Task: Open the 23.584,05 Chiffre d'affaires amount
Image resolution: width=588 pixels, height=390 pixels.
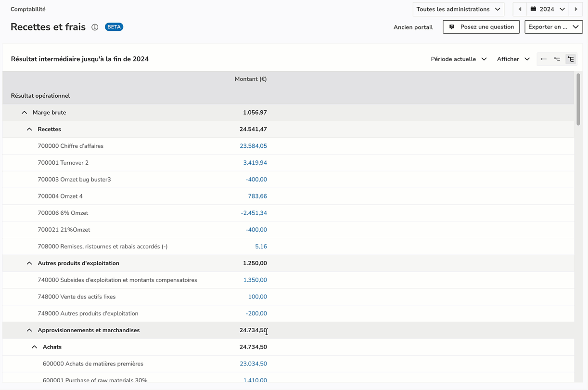Action: click(x=253, y=146)
